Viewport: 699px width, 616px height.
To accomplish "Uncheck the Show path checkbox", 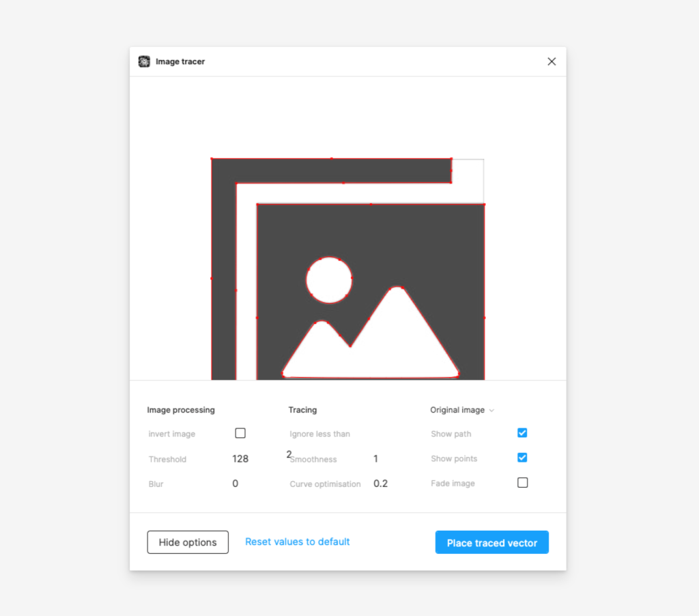I will click(x=522, y=433).
